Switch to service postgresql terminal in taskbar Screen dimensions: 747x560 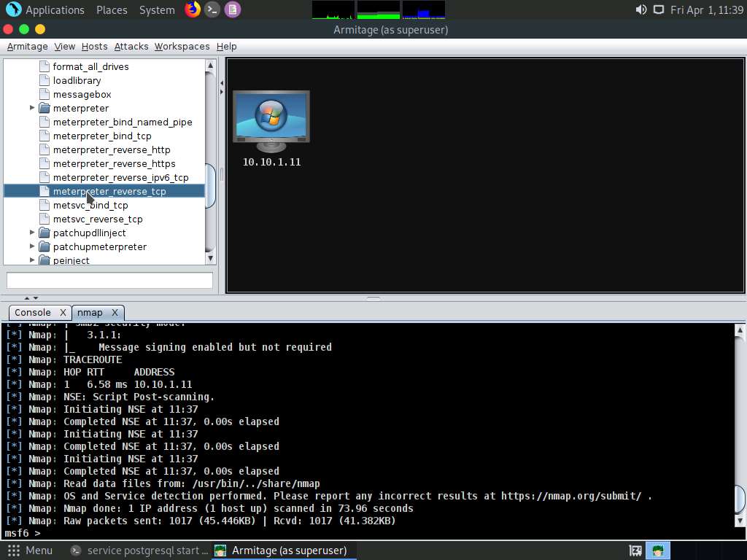pos(140,551)
